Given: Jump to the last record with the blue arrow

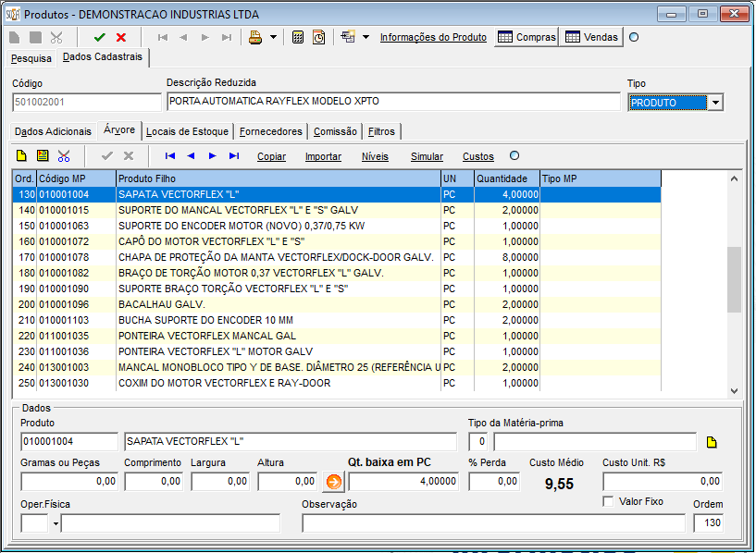Looking at the screenshot, I should click(x=234, y=156).
